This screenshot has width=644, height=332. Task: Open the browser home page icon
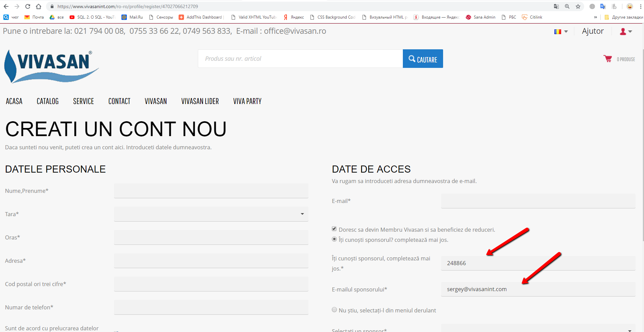[x=39, y=6]
